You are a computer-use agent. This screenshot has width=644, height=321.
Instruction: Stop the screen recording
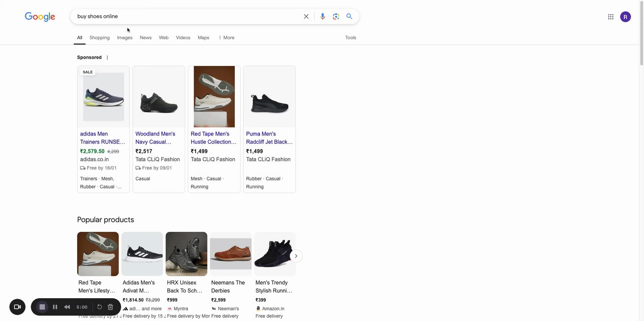pyautogui.click(x=42, y=307)
